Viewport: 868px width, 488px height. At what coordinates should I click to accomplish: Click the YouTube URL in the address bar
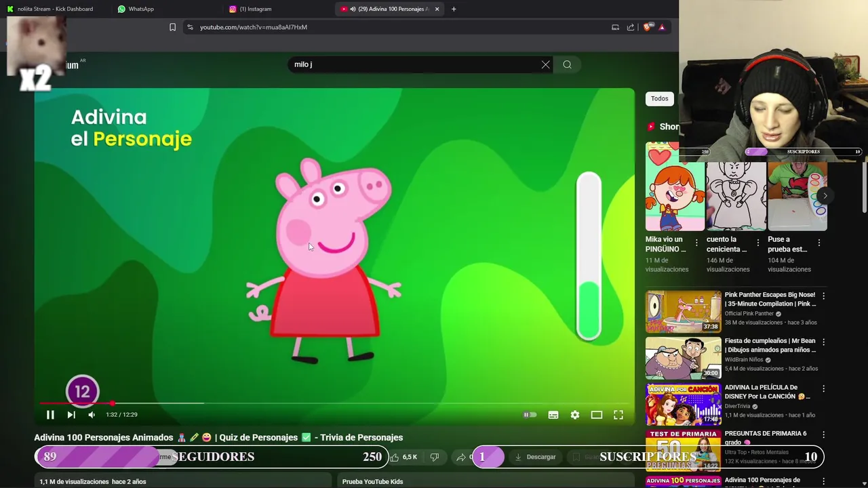coord(254,27)
